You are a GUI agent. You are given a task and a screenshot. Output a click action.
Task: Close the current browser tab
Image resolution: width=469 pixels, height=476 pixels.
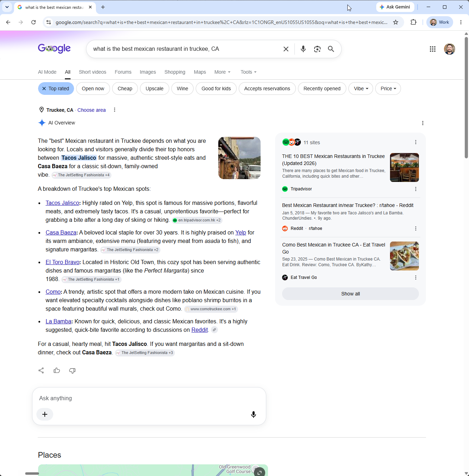pyautogui.click(x=90, y=7)
